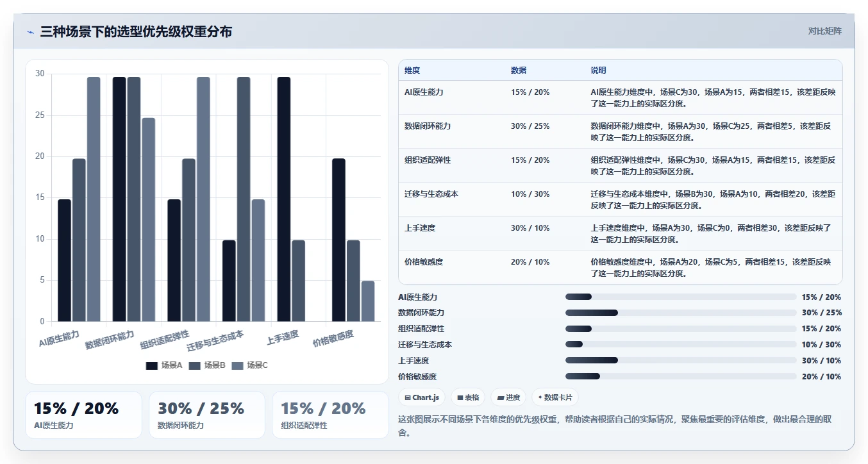Click the 10% / 30% value in the table

[530, 194]
